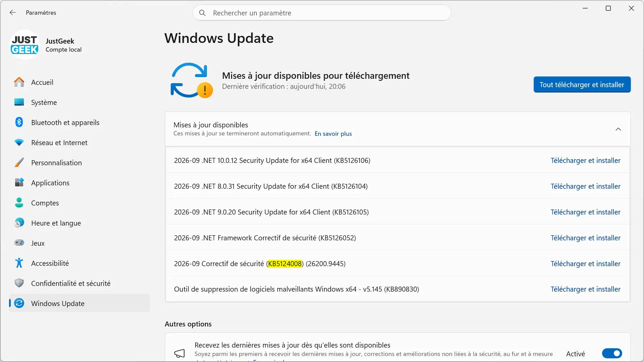Open the Jeux settings page
This screenshot has height=362, width=644.
tap(79, 243)
